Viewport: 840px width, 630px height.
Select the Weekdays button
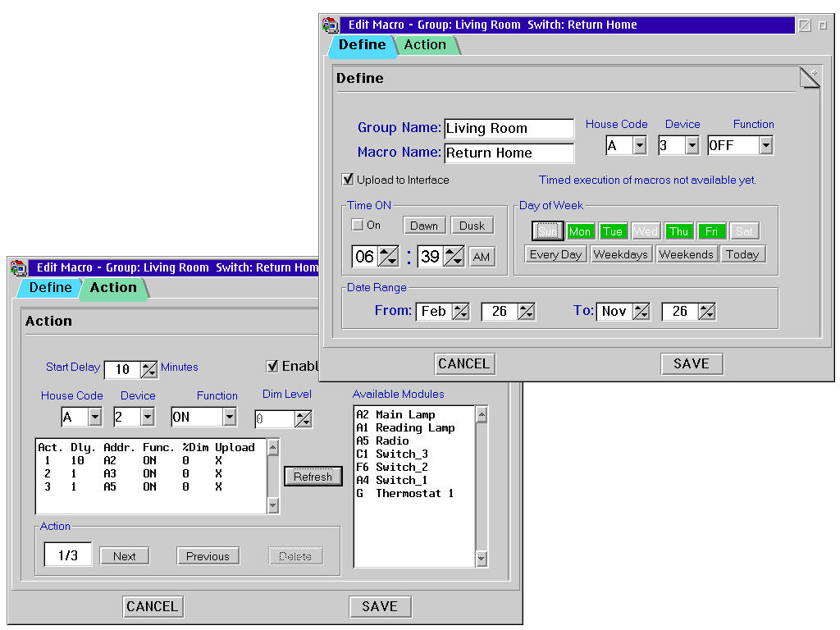[621, 254]
